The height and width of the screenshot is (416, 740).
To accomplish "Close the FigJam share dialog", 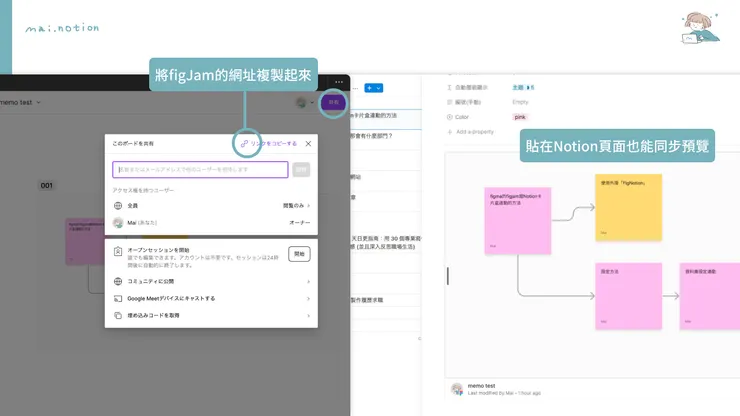I will 308,144.
